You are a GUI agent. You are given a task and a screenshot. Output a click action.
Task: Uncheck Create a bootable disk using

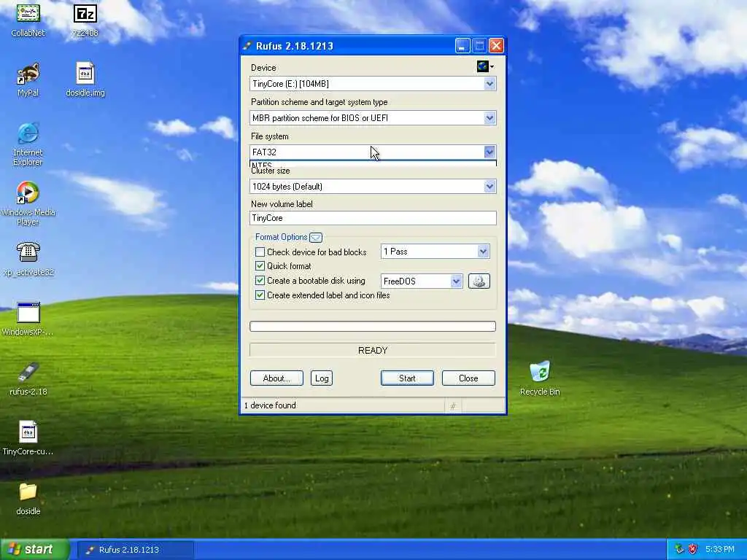pos(260,281)
